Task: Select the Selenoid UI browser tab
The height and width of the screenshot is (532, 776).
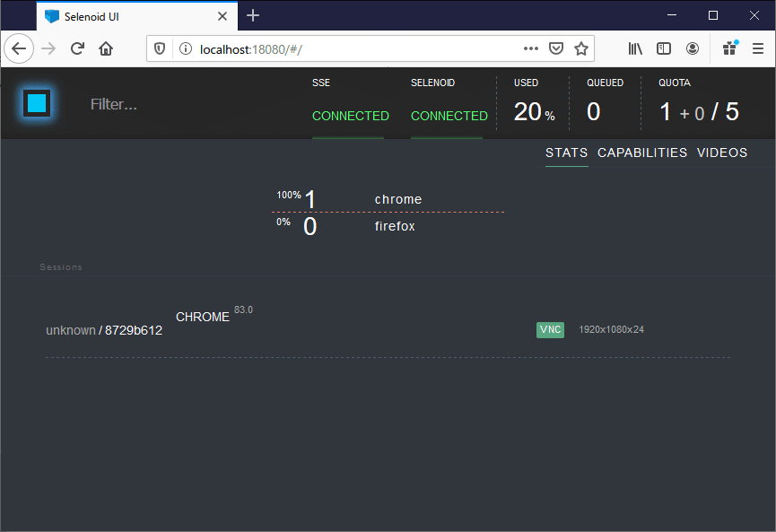Action: pos(136,16)
